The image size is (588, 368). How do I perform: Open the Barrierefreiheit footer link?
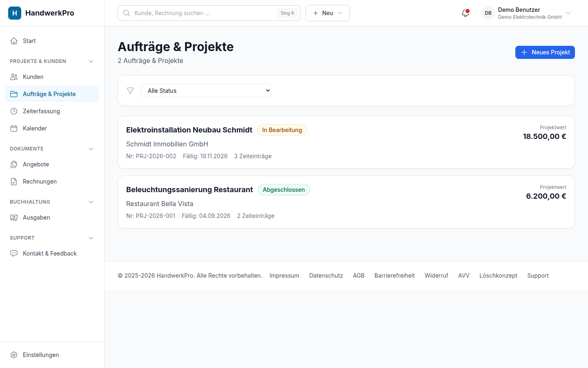[x=394, y=276]
